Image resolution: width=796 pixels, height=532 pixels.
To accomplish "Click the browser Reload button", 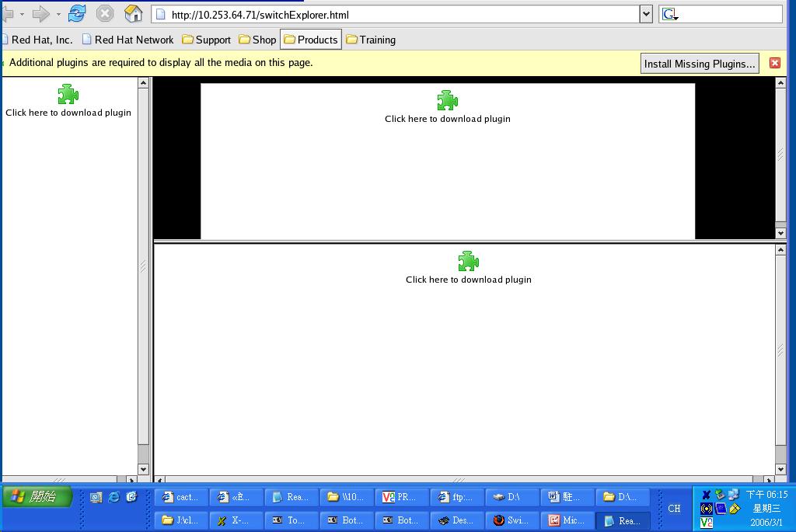I will coord(77,14).
